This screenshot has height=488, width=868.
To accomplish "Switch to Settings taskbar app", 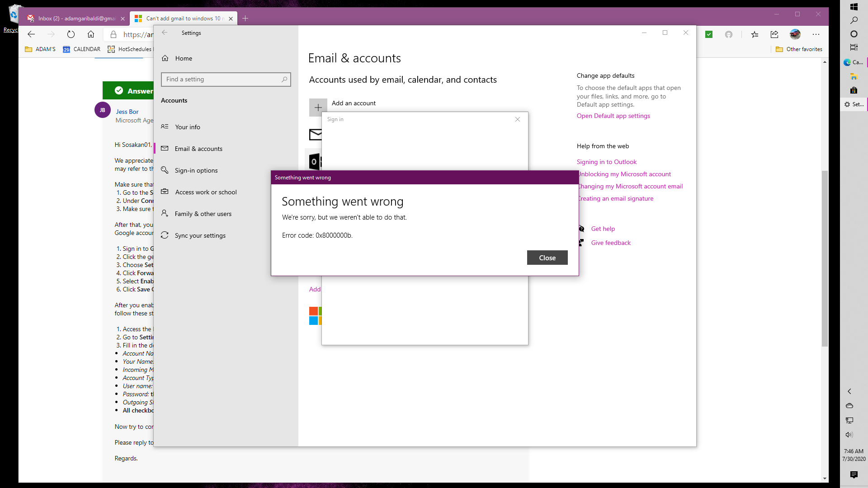I will (x=854, y=104).
